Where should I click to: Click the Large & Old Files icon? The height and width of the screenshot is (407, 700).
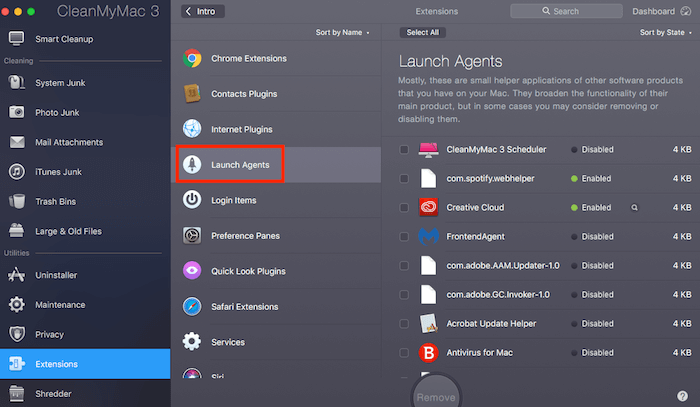17,231
